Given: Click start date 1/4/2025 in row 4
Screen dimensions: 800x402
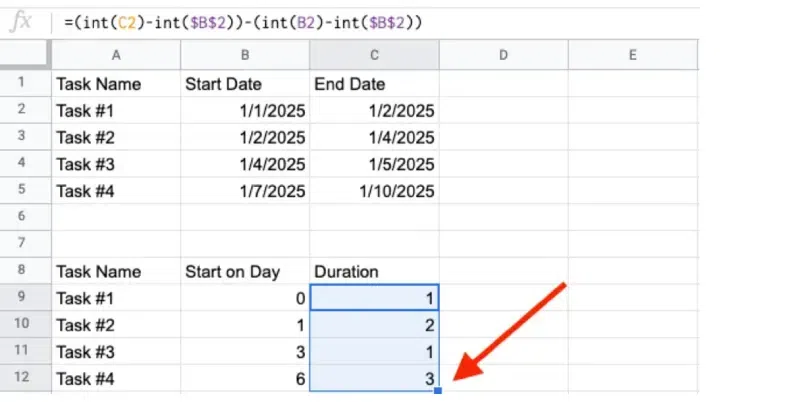Looking at the screenshot, I should (x=245, y=164).
